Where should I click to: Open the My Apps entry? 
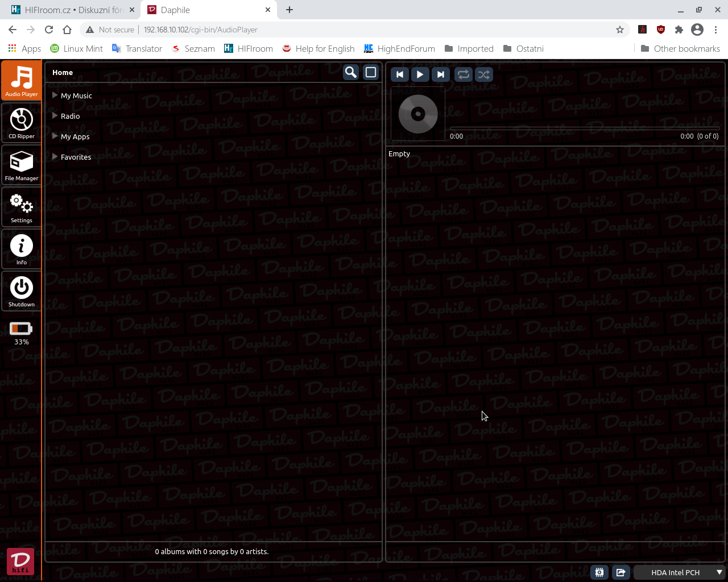click(x=75, y=136)
